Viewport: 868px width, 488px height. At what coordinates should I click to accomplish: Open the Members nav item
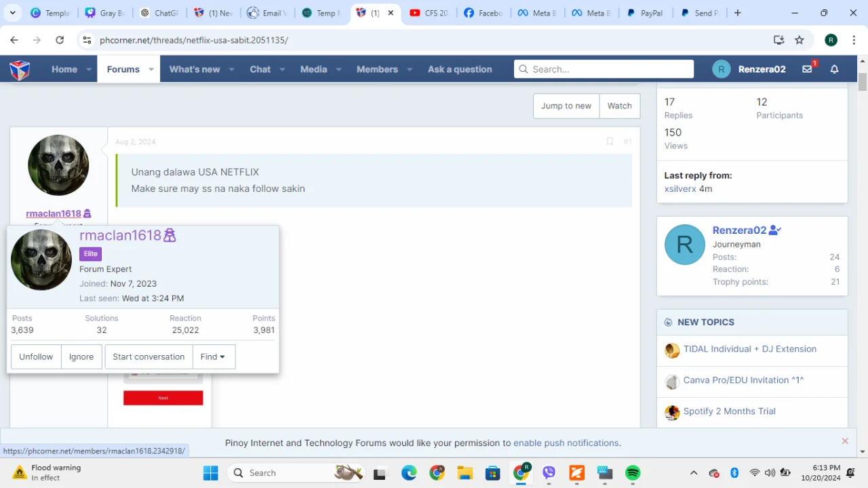(x=377, y=69)
